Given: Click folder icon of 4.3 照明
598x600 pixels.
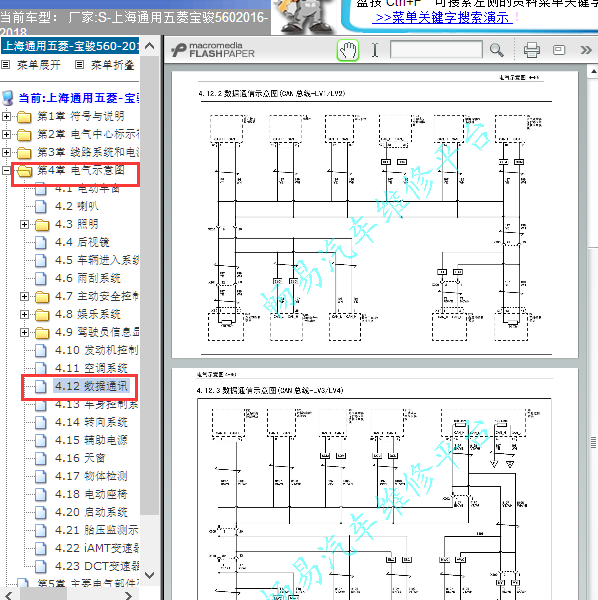Looking at the screenshot, I should (42, 225).
